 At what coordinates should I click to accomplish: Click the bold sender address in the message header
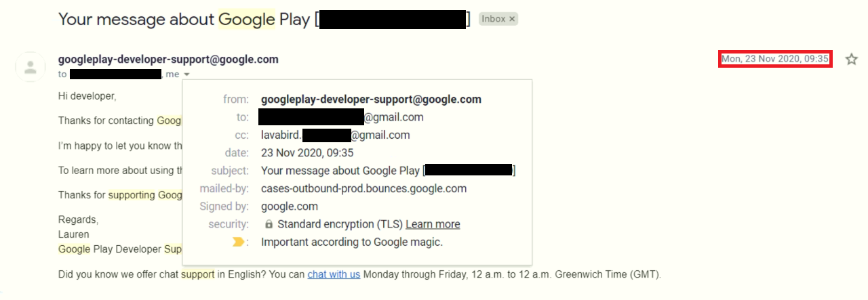click(168, 60)
